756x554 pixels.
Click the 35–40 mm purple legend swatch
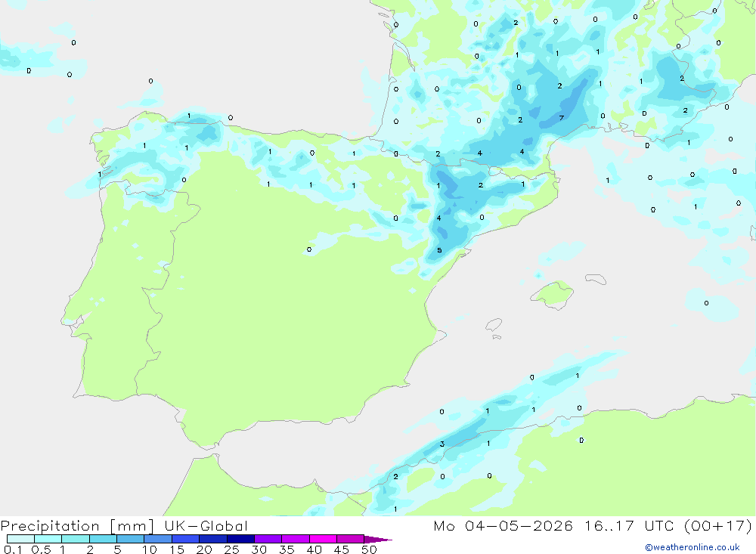[296, 539]
